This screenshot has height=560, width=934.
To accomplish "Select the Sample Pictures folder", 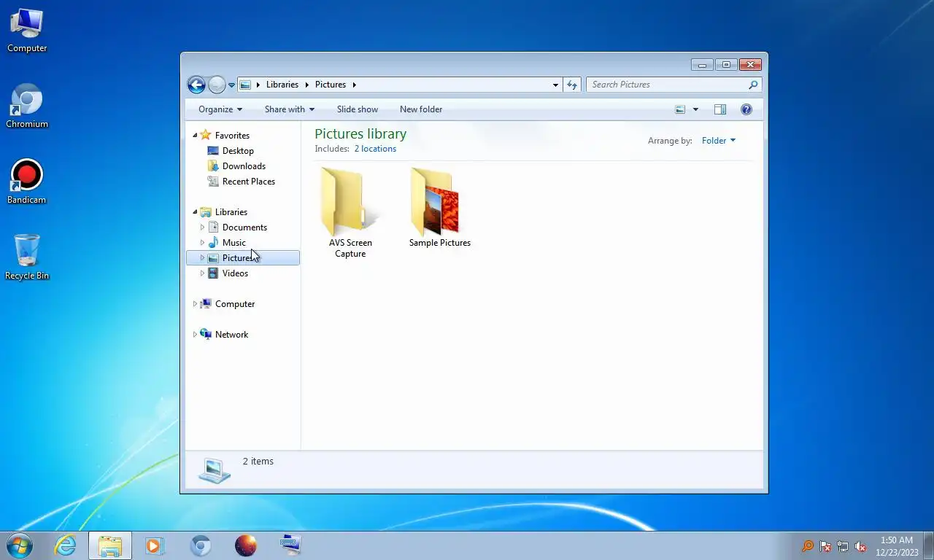I will [440, 208].
